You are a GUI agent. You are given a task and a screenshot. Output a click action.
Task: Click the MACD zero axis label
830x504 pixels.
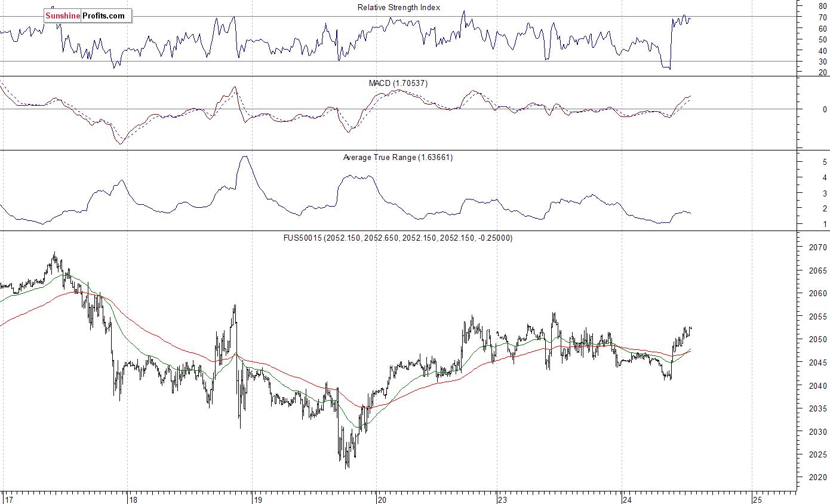coord(825,109)
